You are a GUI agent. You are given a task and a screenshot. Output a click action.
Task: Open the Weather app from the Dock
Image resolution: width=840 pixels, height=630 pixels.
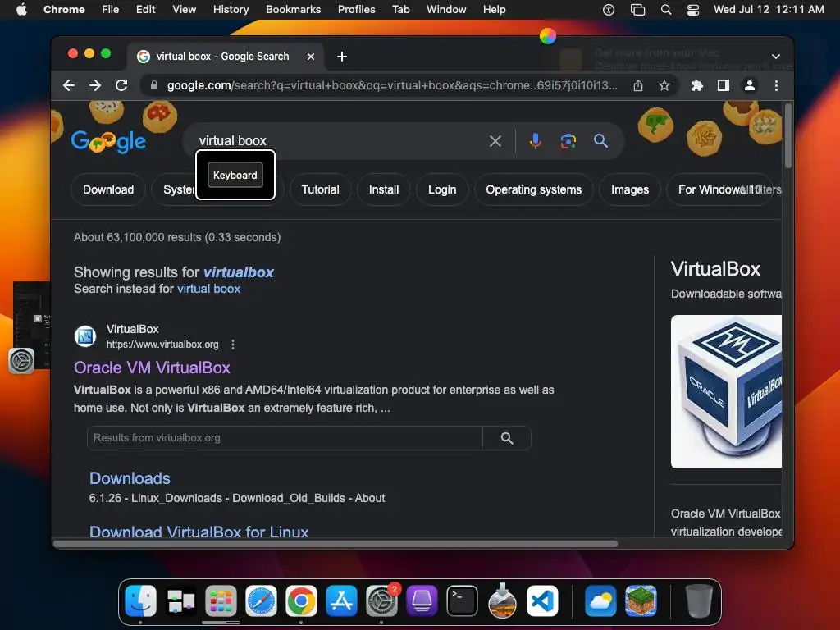(600, 600)
